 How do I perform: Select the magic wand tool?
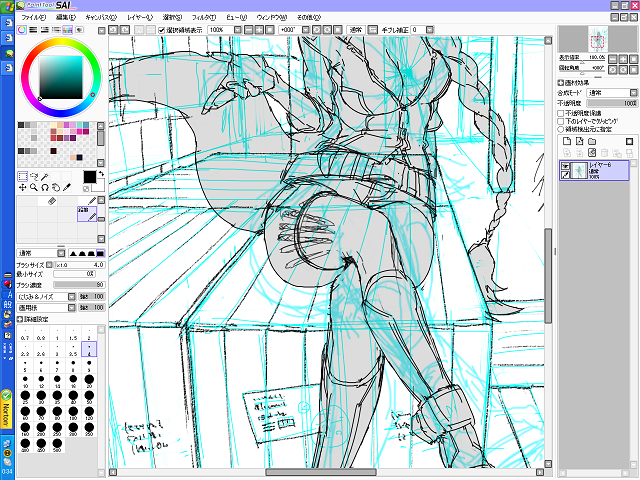coord(44,176)
